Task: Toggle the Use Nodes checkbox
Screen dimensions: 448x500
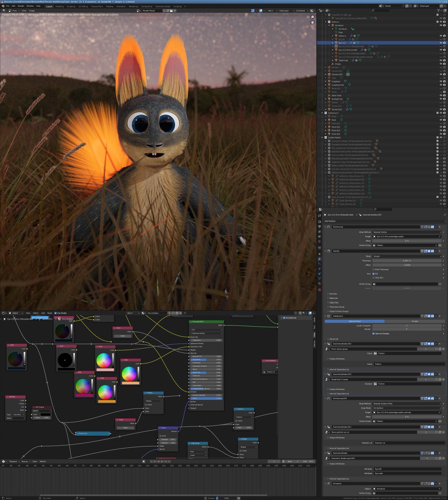Action: click(55, 313)
